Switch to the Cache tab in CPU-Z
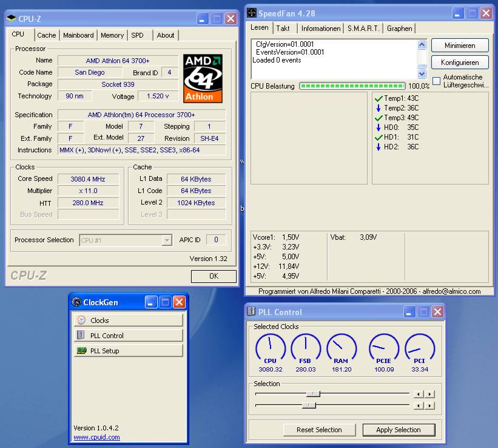 coord(47,35)
